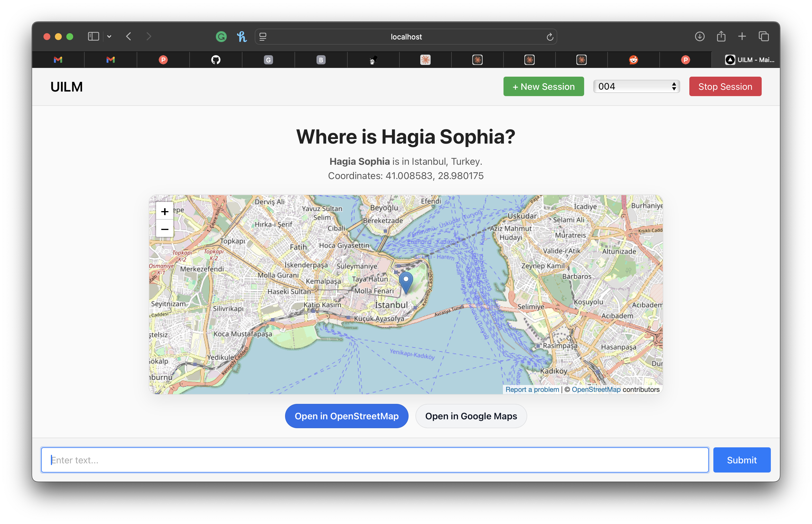The width and height of the screenshot is (812, 524).
Task: Switch to the Reddit tab
Action: [x=633, y=60]
